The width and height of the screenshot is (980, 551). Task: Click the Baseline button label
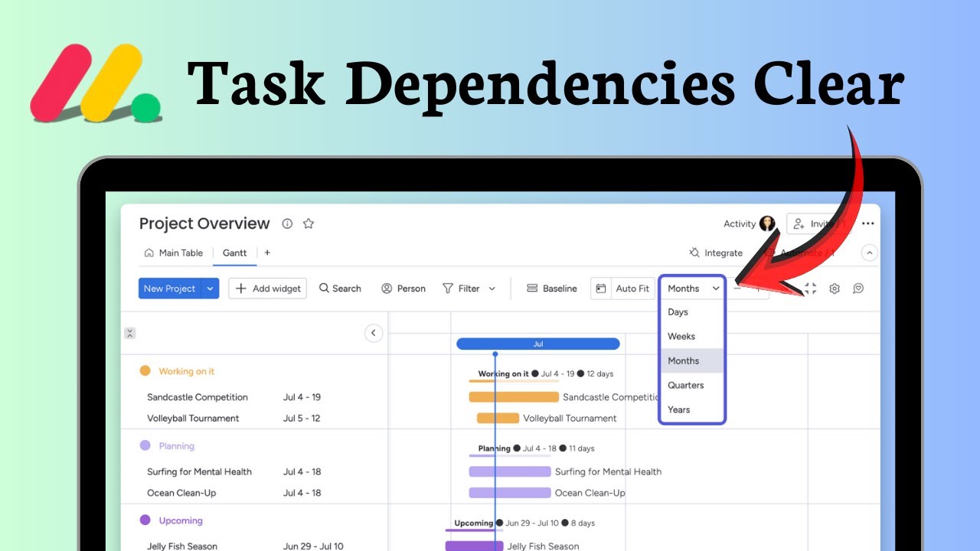560,289
